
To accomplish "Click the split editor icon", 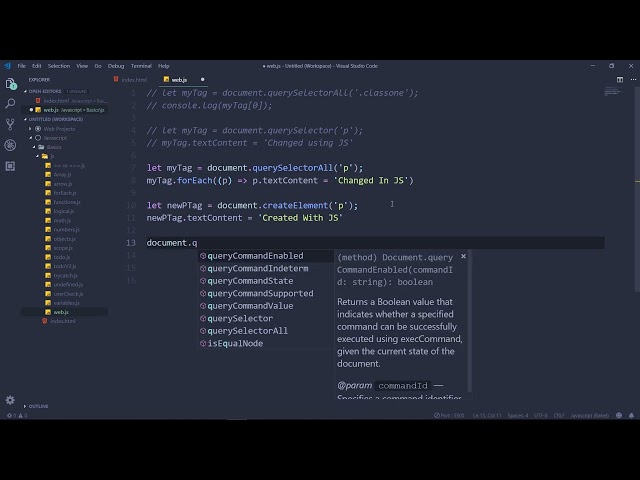I will (x=620, y=80).
